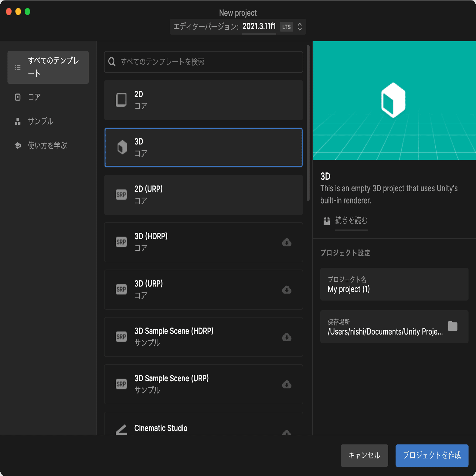
Task: Click the template list scrollbar
Action: click(308, 123)
